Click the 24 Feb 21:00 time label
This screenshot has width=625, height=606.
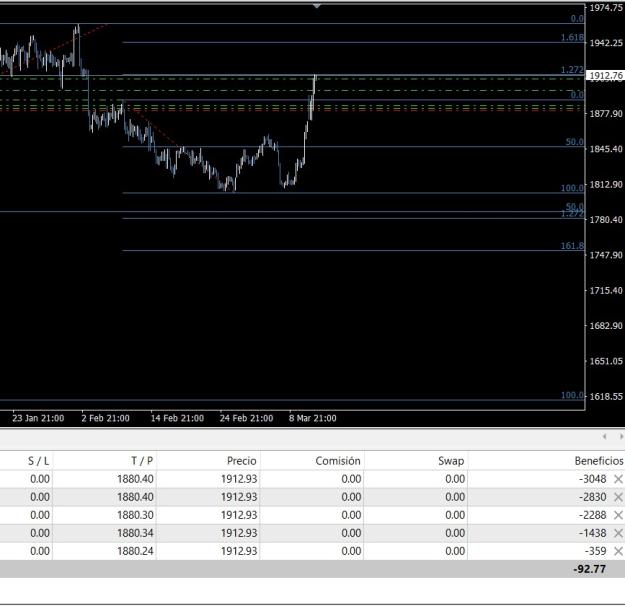tap(246, 418)
